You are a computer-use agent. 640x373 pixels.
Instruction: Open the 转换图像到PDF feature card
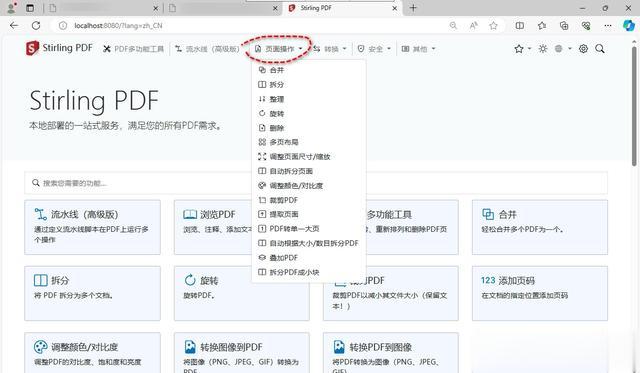[x=242, y=353]
